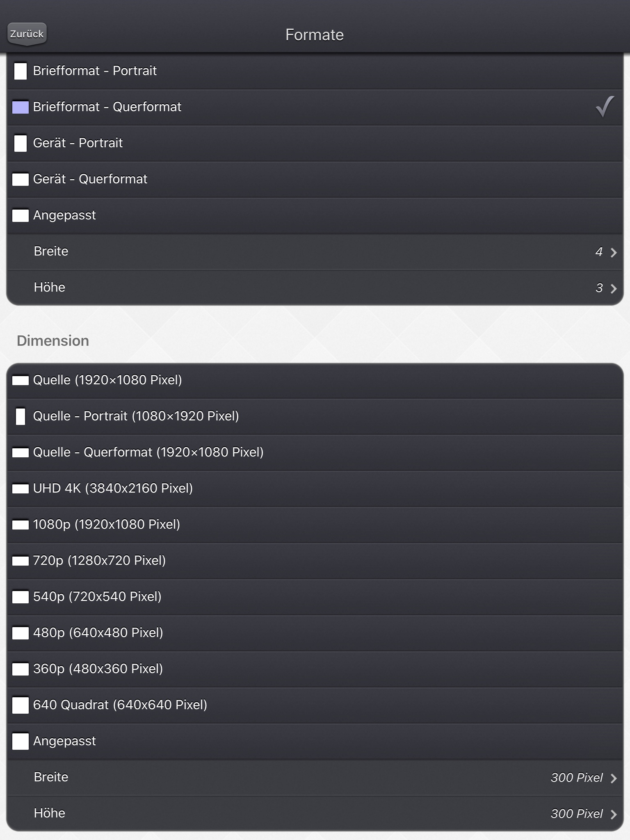Screen dimensions: 630x840
Task: Click the purple Briefformat Querformat icon
Action: 21,107
